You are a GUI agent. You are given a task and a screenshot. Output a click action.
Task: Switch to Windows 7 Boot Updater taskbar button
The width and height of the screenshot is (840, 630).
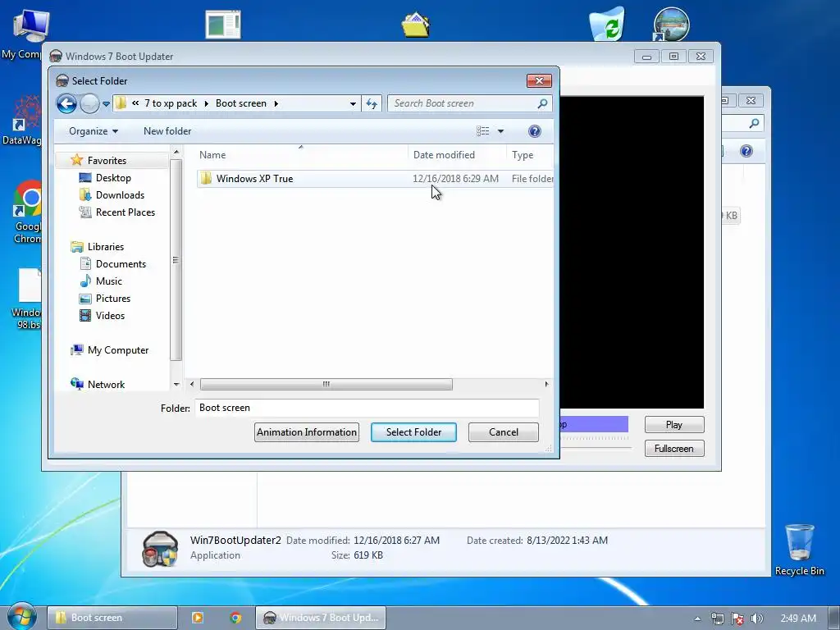click(321, 618)
